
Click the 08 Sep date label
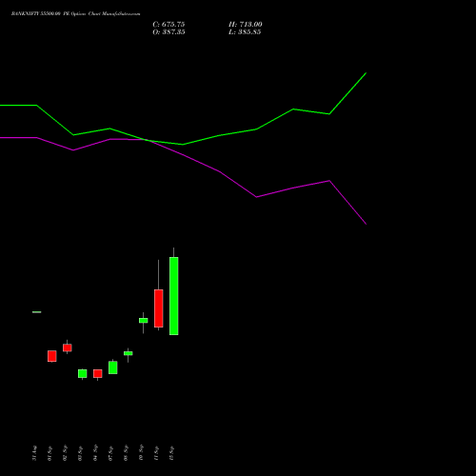coord(126,453)
